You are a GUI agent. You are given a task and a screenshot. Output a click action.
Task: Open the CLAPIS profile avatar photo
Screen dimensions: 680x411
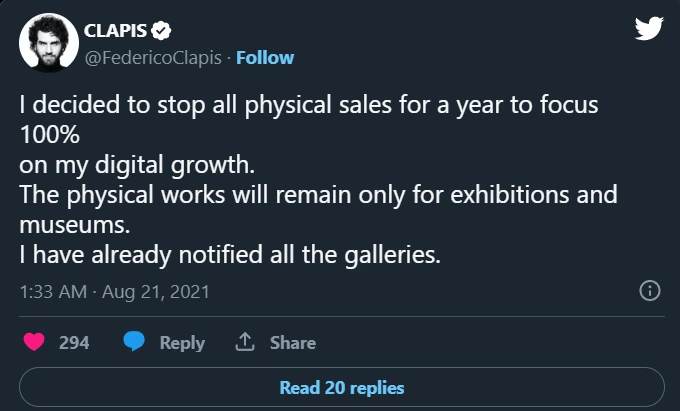tap(49, 43)
